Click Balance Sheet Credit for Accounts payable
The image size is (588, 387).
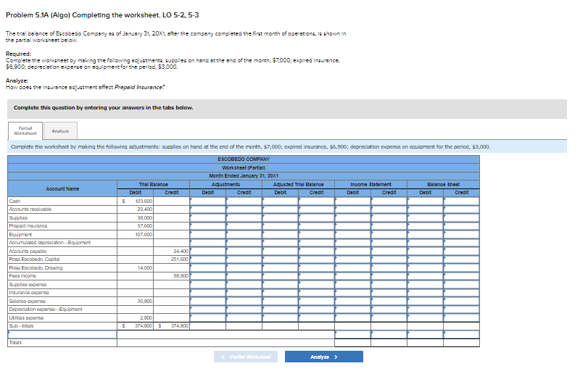click(x=461, y=251)
